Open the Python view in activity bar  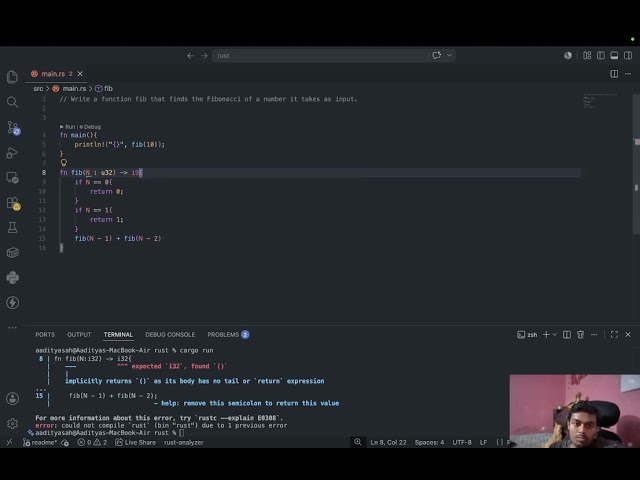coord(12,278)
